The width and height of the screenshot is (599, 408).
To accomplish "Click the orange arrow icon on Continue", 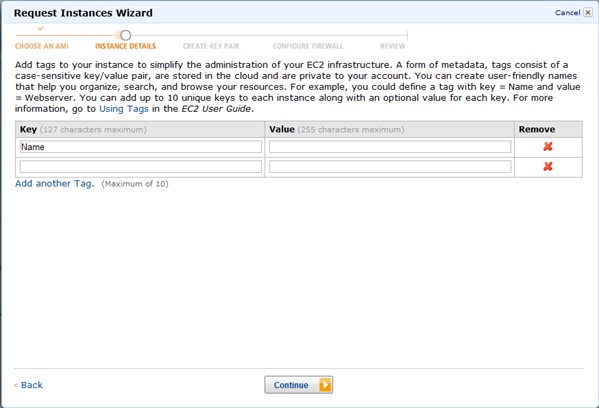I will (x=325, y=385).
